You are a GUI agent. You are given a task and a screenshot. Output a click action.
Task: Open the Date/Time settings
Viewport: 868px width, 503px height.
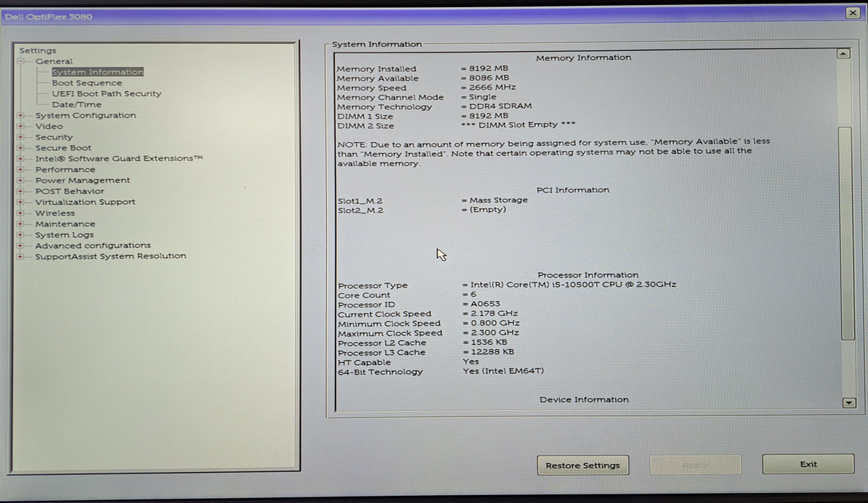click(x=77, y=104)
